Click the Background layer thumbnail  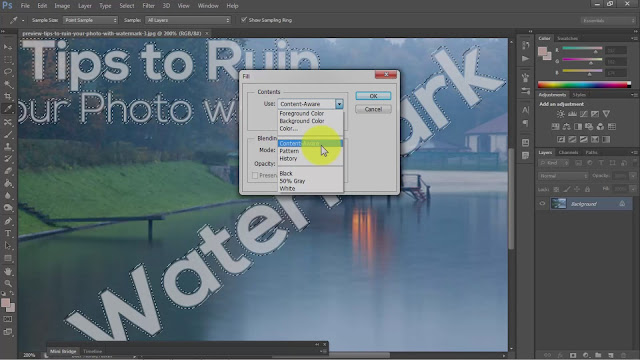coord(558,203)
